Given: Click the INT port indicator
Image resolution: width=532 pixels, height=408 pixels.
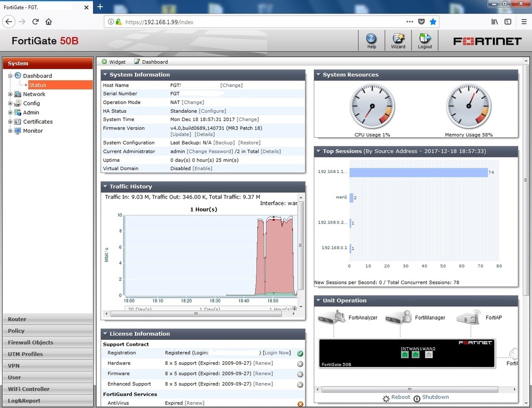Looking at the screenshot, I should [405, 354].
